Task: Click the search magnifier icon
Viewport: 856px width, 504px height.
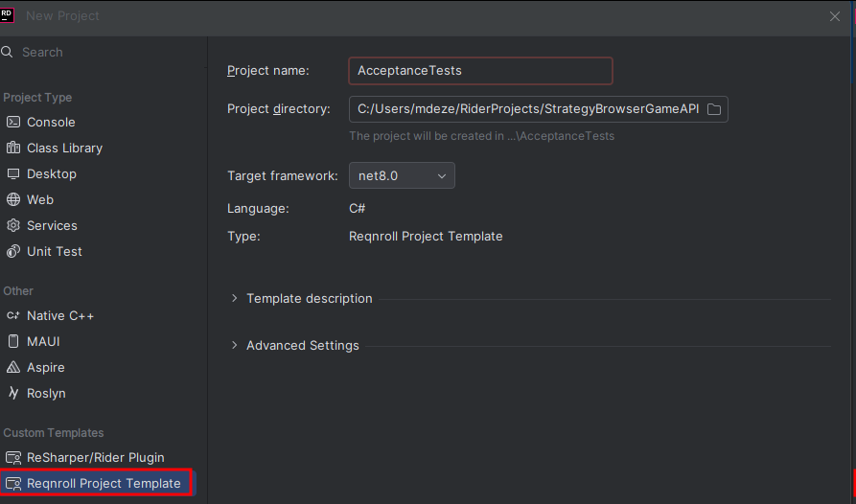Action: coord(7,52)
